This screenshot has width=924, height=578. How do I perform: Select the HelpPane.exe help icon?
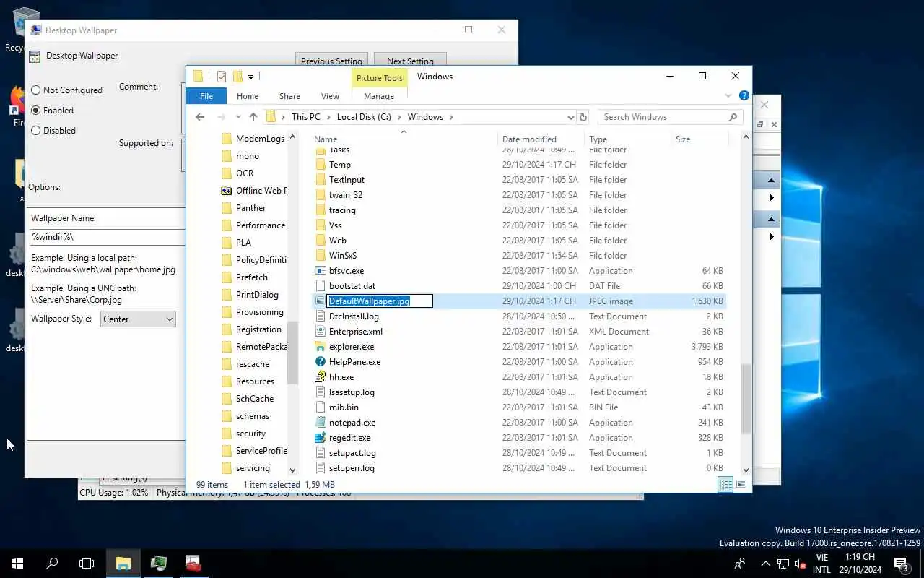pyautogui.click(x=321, y=362)
